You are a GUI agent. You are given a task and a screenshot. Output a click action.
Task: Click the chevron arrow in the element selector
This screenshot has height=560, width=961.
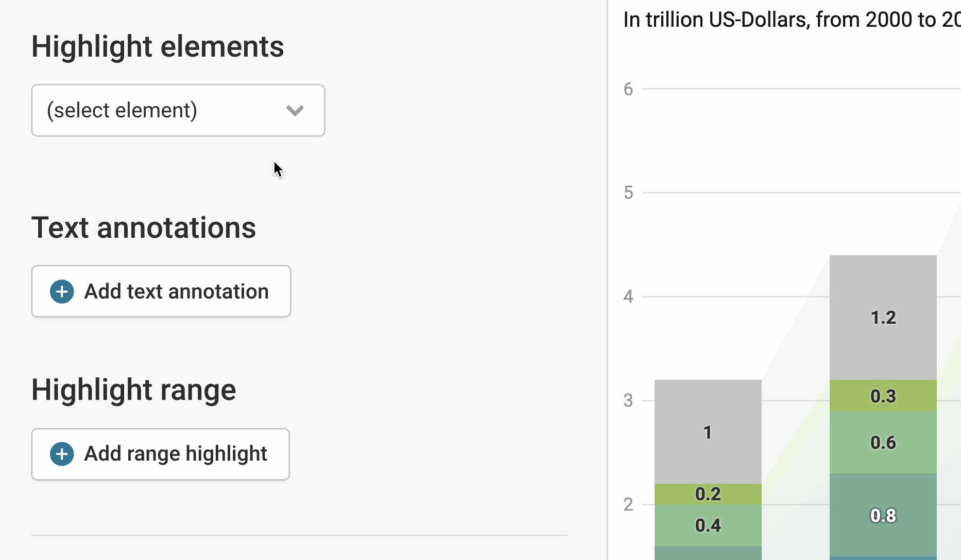pyautogui.click(x=295, y=110)
